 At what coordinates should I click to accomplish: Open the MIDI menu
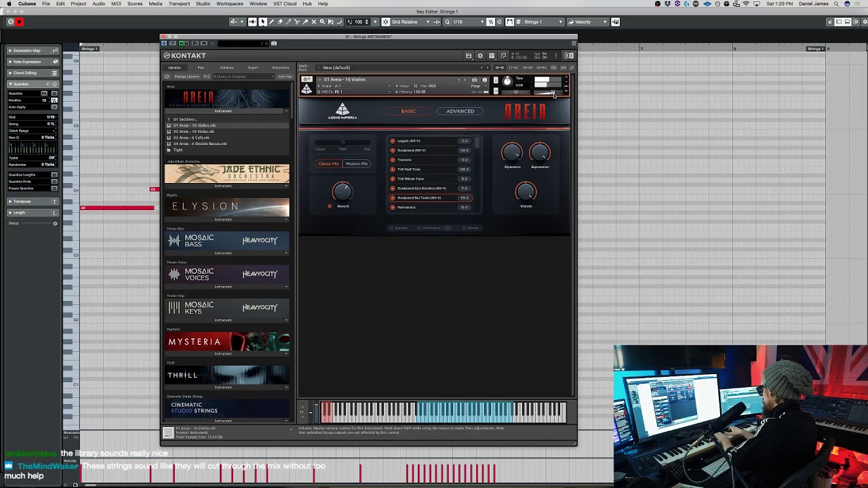point(116,4)
